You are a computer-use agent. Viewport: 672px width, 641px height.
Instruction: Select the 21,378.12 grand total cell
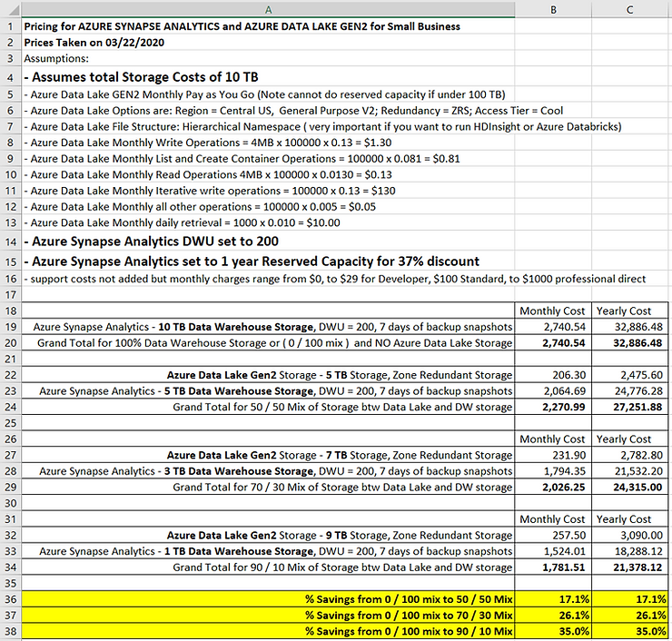click(x=629, y=567)
